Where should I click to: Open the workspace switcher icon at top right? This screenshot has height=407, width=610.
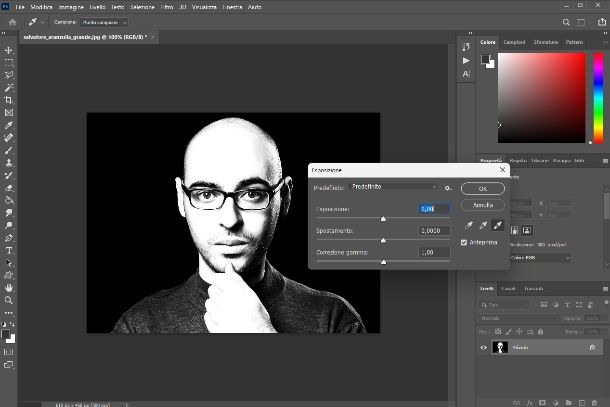581,22
